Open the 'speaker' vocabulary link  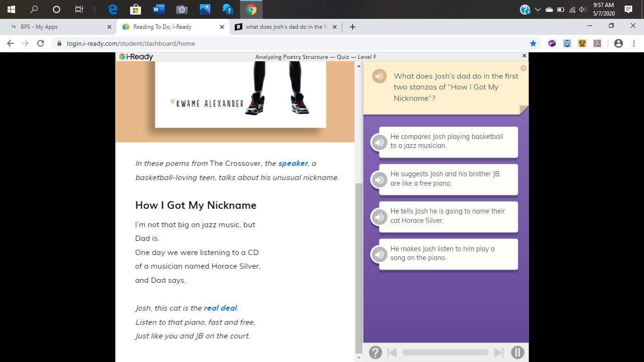click(293, 164)
